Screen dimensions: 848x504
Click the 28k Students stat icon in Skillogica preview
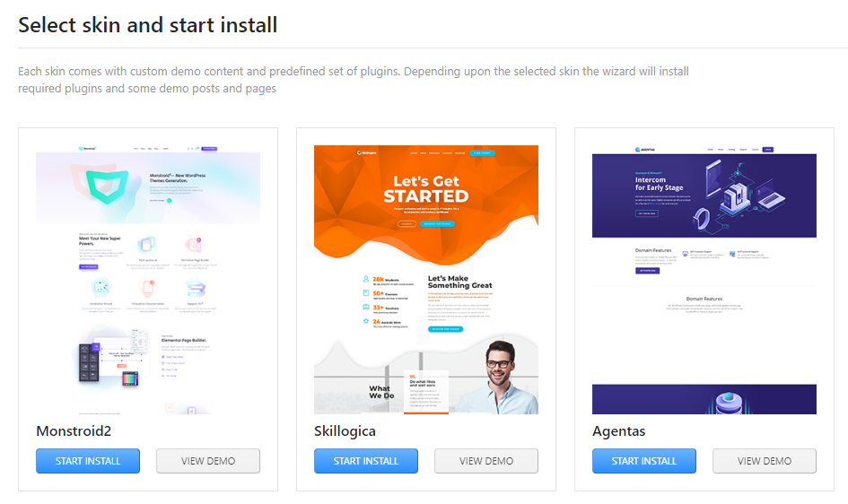[x=365, y=279]
